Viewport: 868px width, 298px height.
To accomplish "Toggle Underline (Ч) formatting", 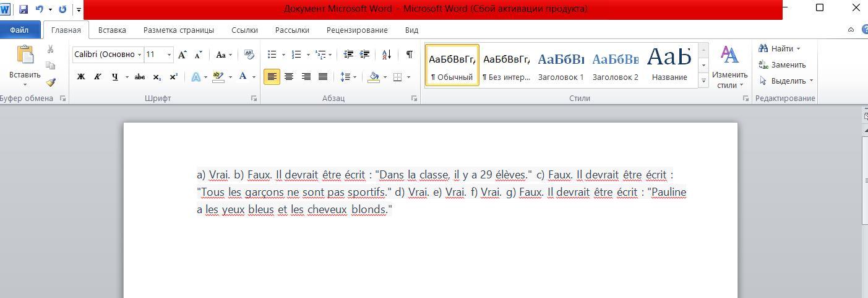I will [114, 77].
